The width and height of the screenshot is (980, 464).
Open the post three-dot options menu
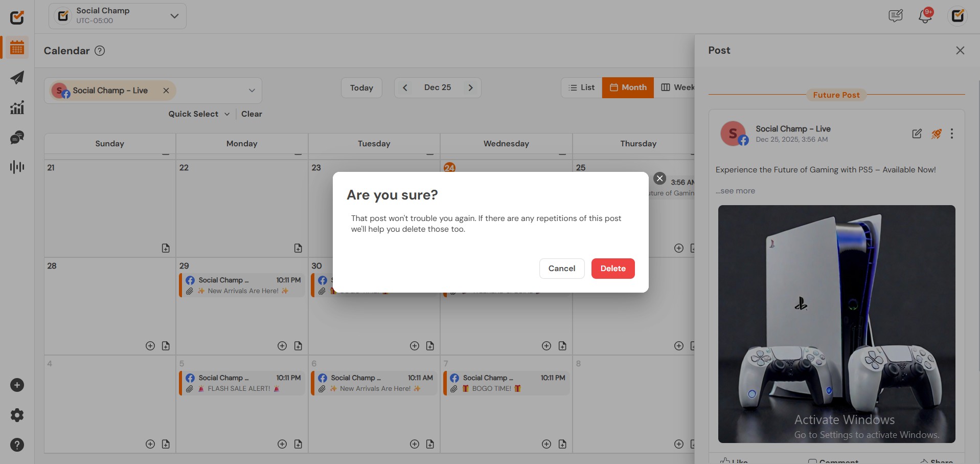(951, 134)
